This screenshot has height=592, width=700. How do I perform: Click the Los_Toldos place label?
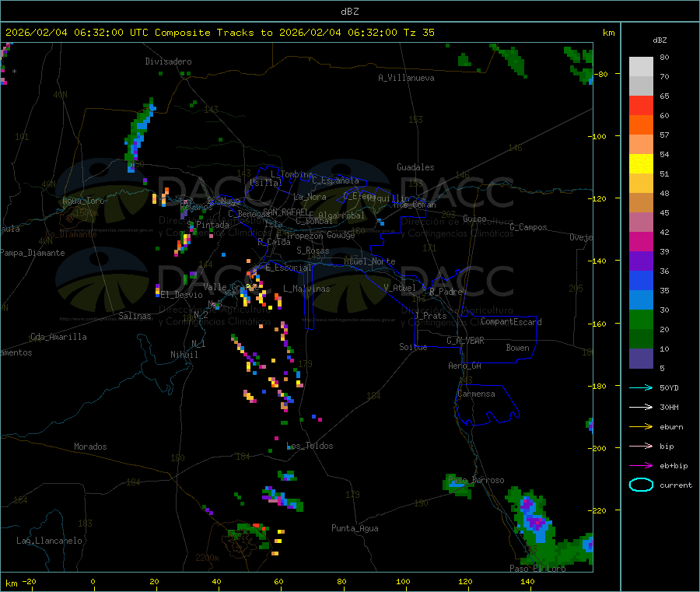310,446
